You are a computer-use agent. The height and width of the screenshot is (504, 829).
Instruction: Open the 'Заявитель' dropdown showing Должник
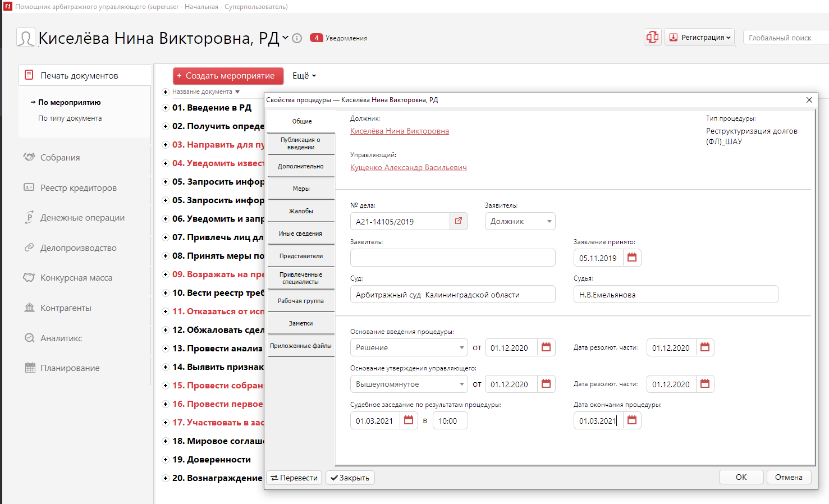(520, 221)
